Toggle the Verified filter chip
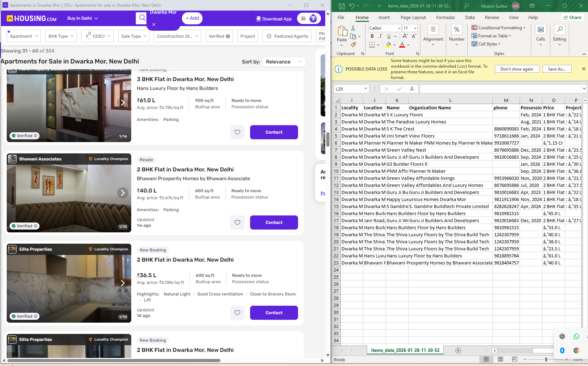This screenshot has width=588, height=366. tap(219, 36)
